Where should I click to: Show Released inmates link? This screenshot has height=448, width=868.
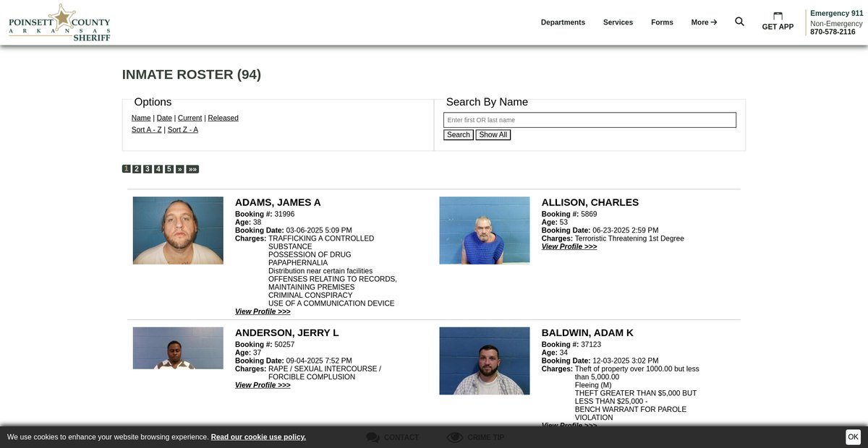[x=223, y=118]
